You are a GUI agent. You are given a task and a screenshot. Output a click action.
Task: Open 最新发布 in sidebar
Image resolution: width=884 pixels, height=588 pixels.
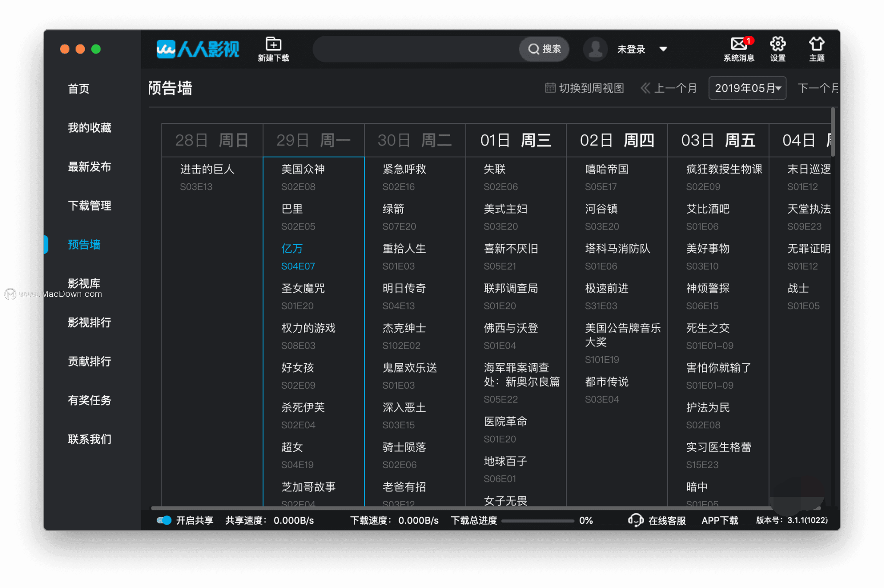tap(89, 167)
